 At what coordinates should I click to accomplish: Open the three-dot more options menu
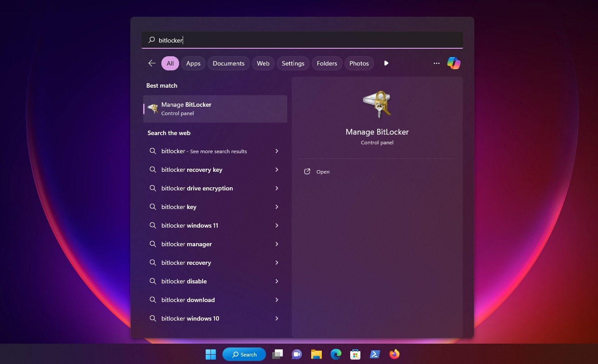(x=437, y=63)
